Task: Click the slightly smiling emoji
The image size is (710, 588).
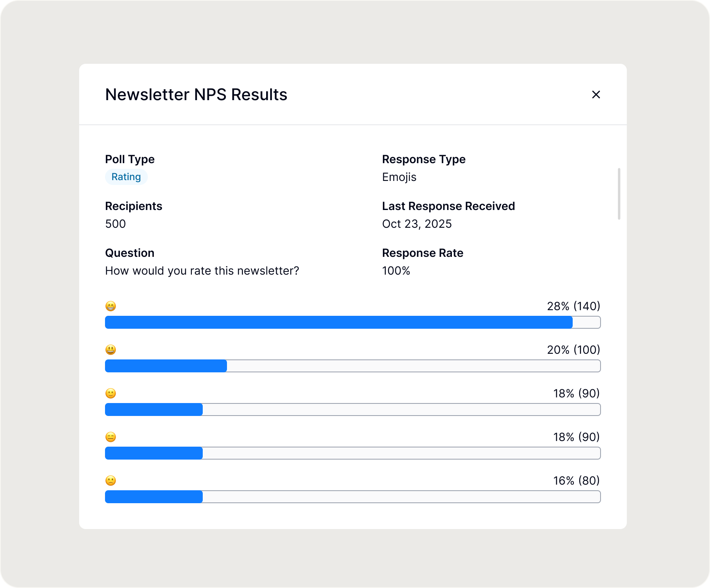Action: point(111,393)
